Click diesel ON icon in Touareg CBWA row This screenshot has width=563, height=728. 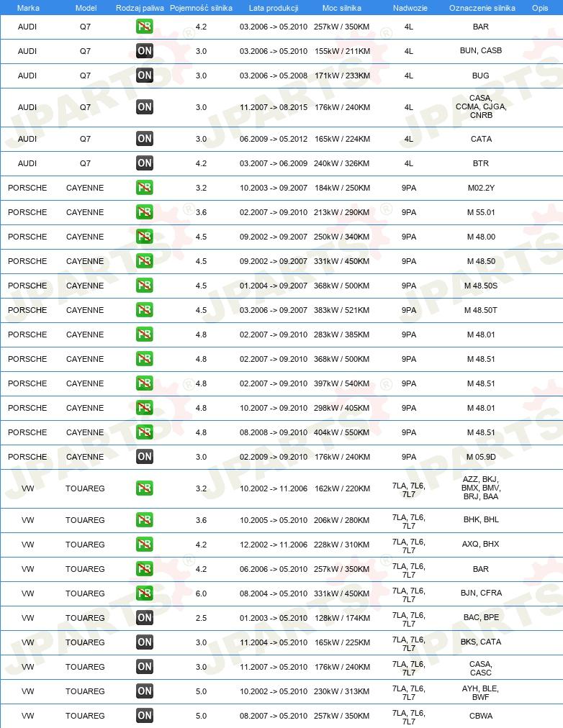point(145,716)
